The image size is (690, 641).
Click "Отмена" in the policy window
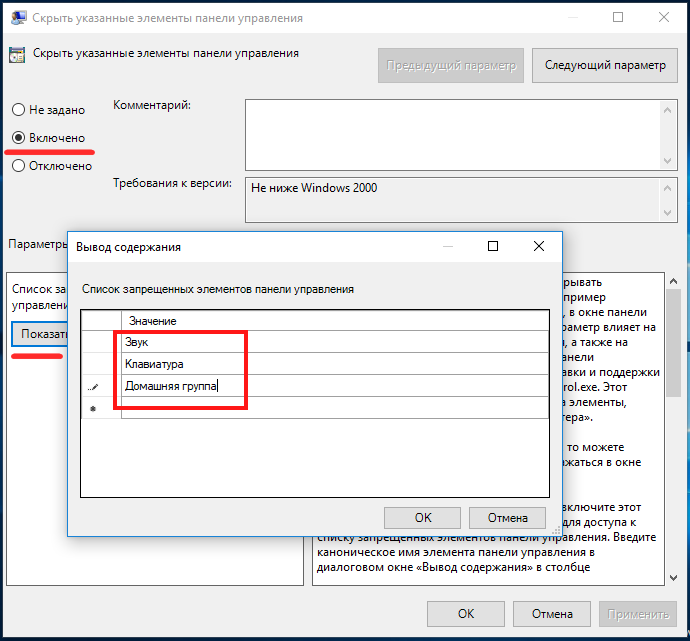(552, 614)
